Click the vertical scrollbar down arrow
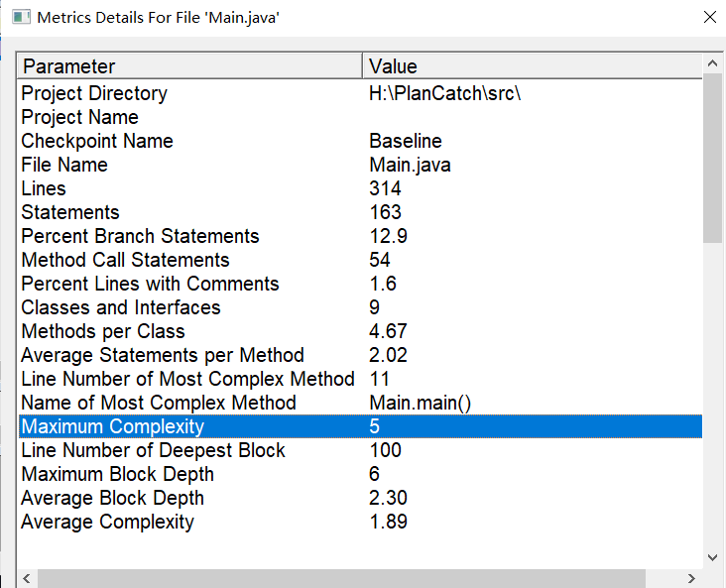Image resolution: width=726 pixels, height=588 pixels. click(712, 557)
